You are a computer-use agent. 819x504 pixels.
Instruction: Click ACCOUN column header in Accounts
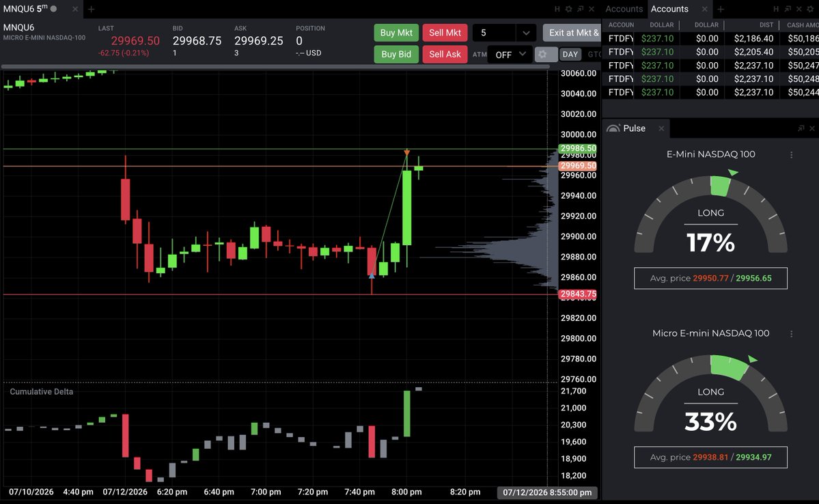coord(621,25)
